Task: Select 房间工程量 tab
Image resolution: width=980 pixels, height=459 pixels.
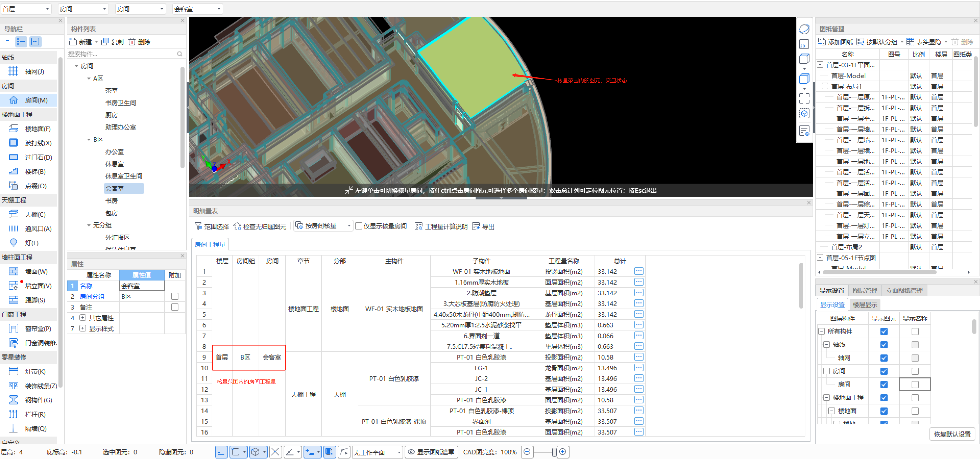Action: click(x=210, y=244)
